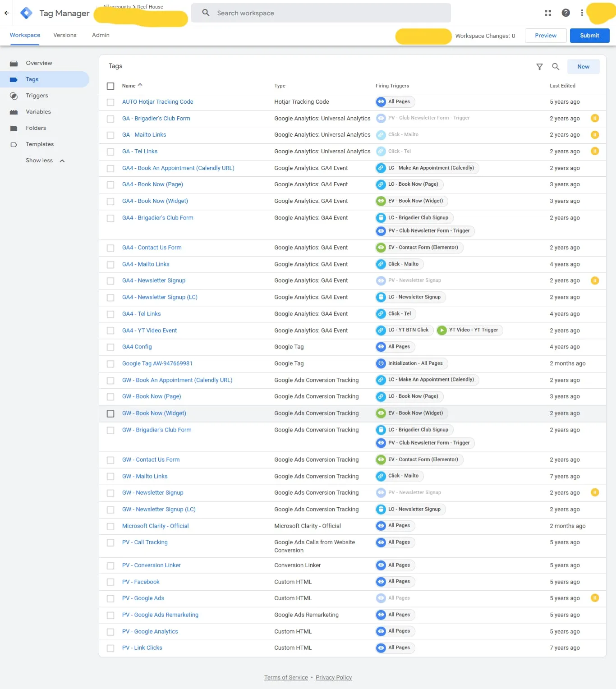
Task: Create a tag with the New button
Action: pos(583,67)
